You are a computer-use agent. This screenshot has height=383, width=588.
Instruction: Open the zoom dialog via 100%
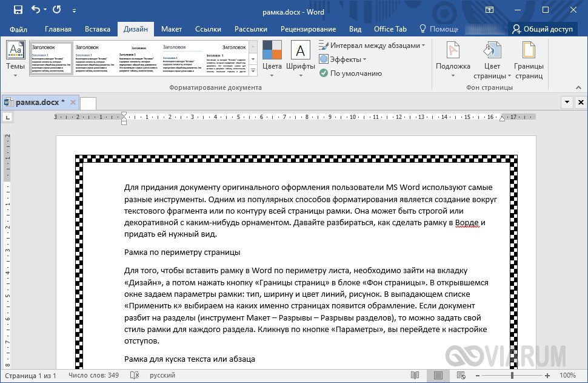coord(568,376)
